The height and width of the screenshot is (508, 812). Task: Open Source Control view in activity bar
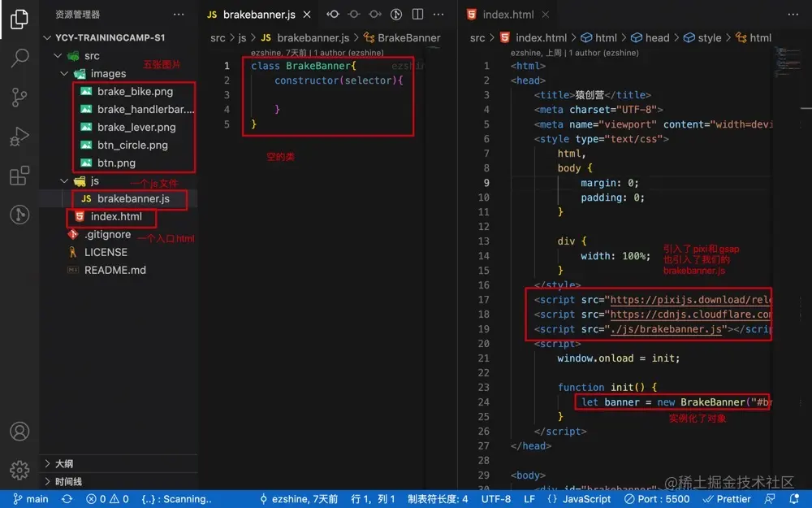[x=19, y=97]
